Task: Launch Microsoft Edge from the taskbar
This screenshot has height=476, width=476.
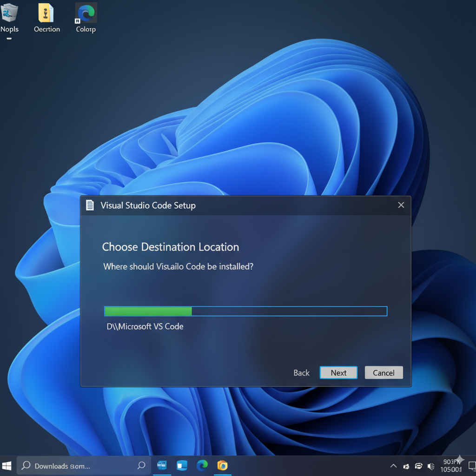Action: pyautogui.click(x=202, y=465)
